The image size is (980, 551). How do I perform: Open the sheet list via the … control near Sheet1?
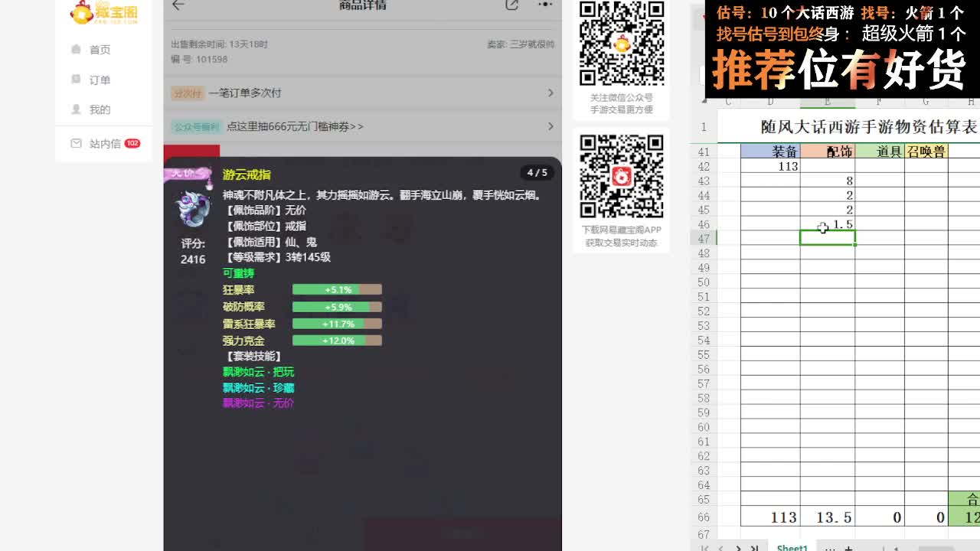[x=829, y=548]
